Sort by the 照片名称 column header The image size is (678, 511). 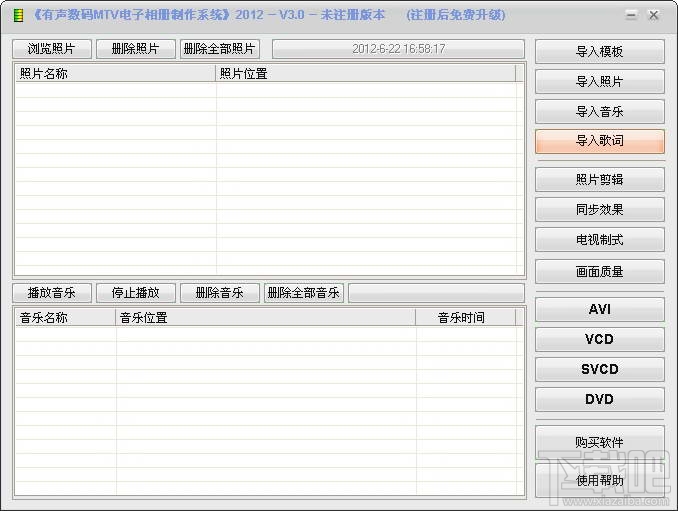click(115, 74)
